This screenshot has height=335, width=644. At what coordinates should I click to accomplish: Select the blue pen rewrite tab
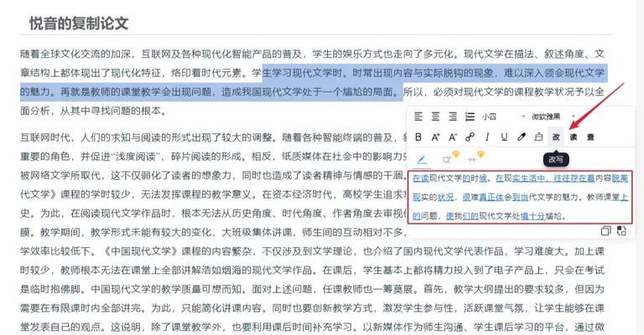tap(422, 159)
